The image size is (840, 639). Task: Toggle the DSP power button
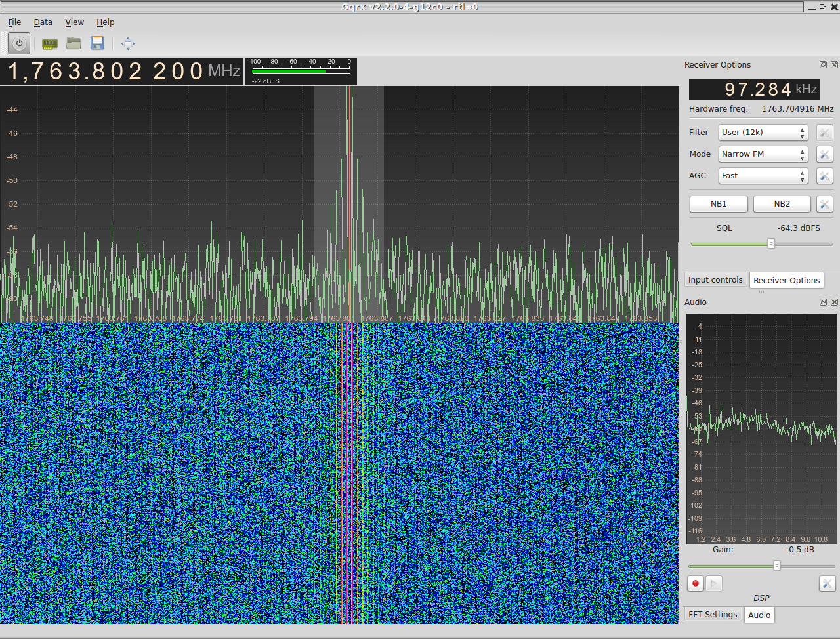coord(19,43)
